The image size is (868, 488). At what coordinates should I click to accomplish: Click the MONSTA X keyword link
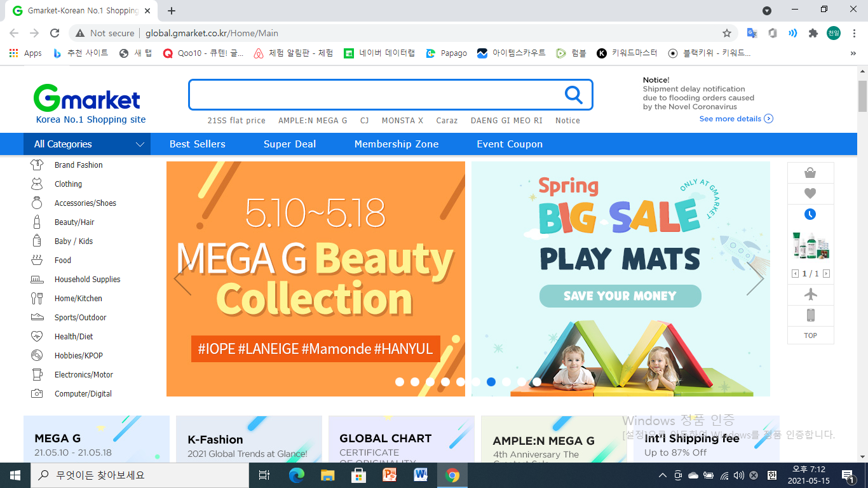(402, 121)
